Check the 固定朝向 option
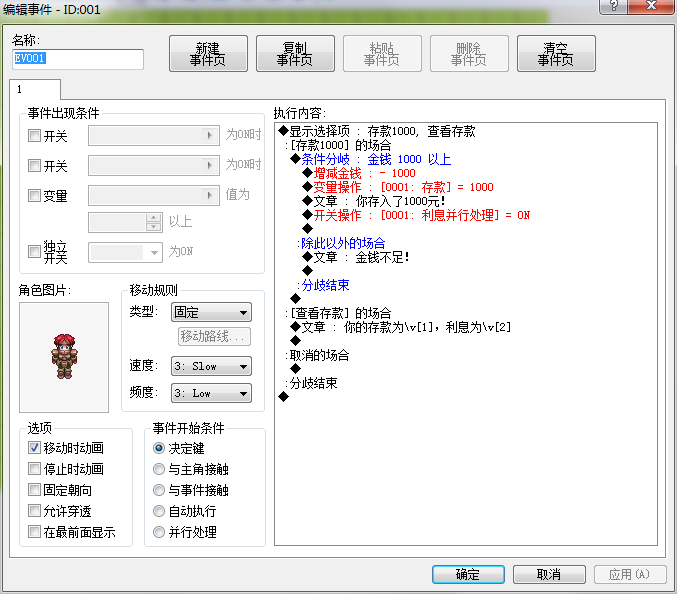677x594 pixels. (34, 490)
